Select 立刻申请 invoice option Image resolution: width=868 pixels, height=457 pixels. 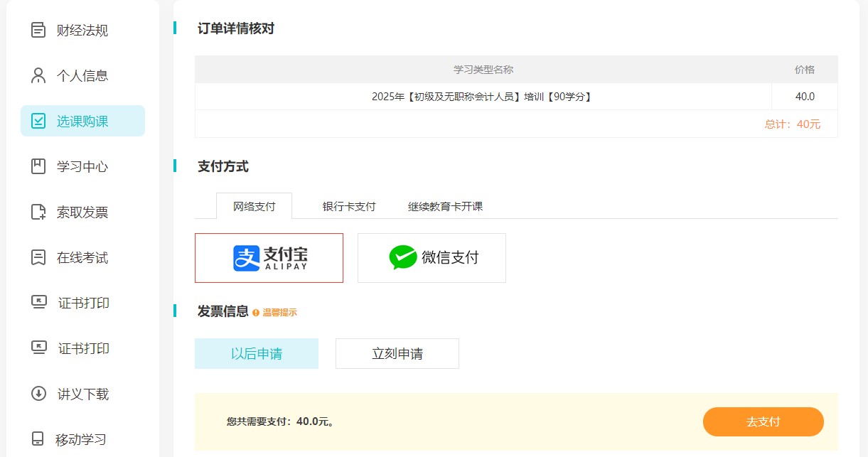[x=397, y=354]
